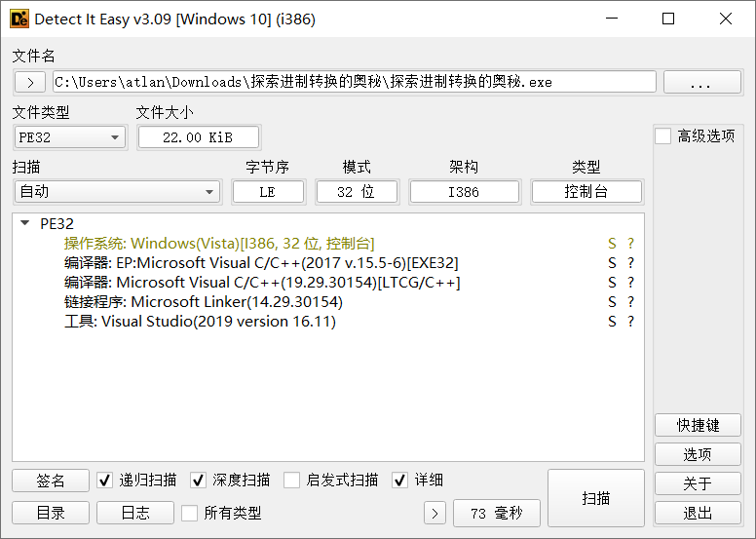Click the arrow button left of file path
The width and height of the screenshot is (756, 539).
[30, 82]
